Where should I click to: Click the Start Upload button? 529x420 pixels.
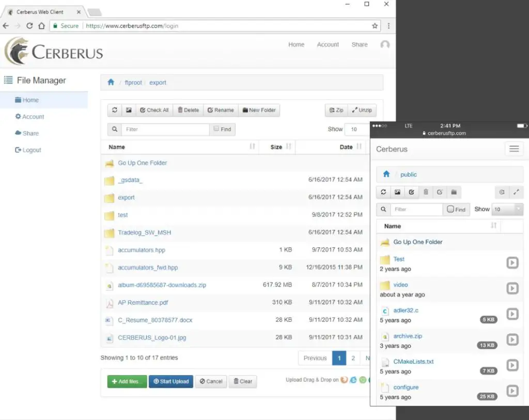tap(170, 381)
